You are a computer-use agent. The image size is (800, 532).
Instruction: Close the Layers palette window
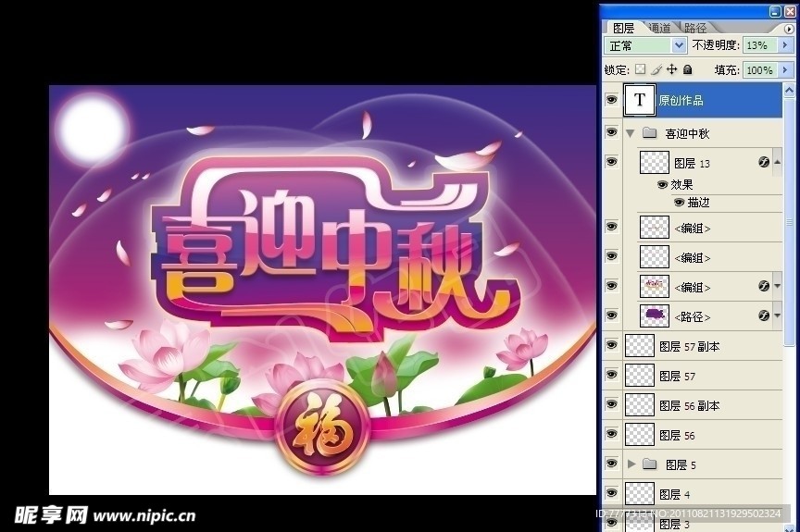pos(789,12)
